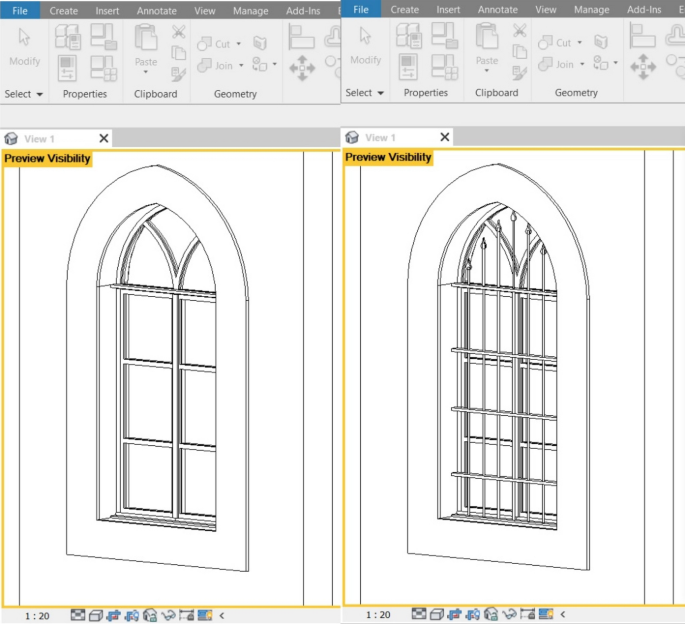The height and width of the screenshot is (624, 685).
Task: Toggle the last view control bar icon on right window
Action: 545,615
